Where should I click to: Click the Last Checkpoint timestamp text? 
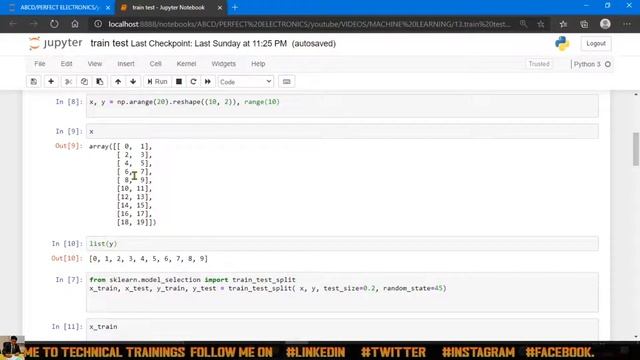pyautogui.click(x=209, y=44)
